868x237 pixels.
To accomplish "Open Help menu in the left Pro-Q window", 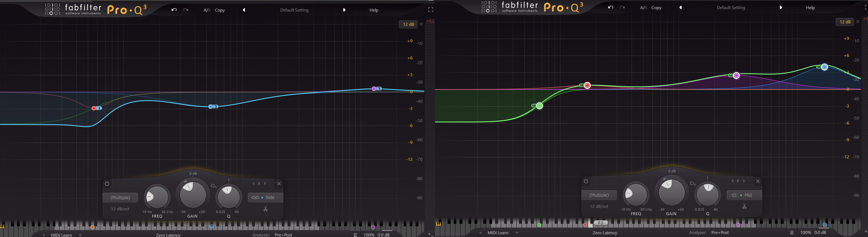I will [x=374, y=10].
